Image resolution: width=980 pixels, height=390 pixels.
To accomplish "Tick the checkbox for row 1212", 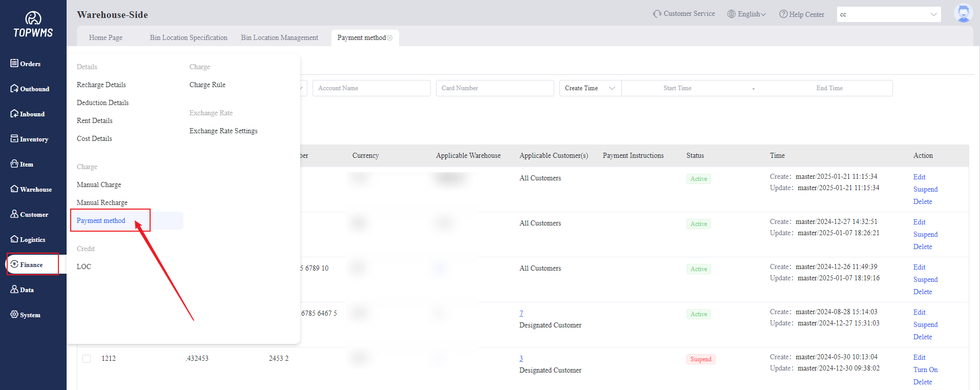I will pos(87,359).
